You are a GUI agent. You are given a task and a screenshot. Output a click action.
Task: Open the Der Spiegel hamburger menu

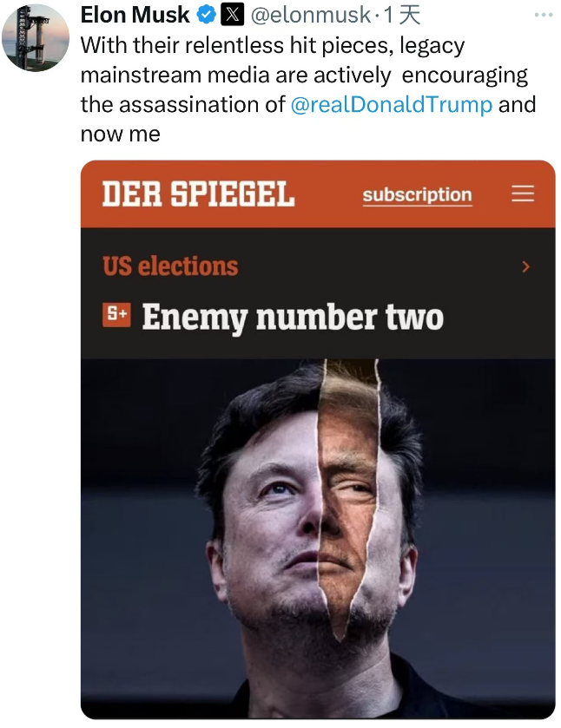[x=523, y=193]
